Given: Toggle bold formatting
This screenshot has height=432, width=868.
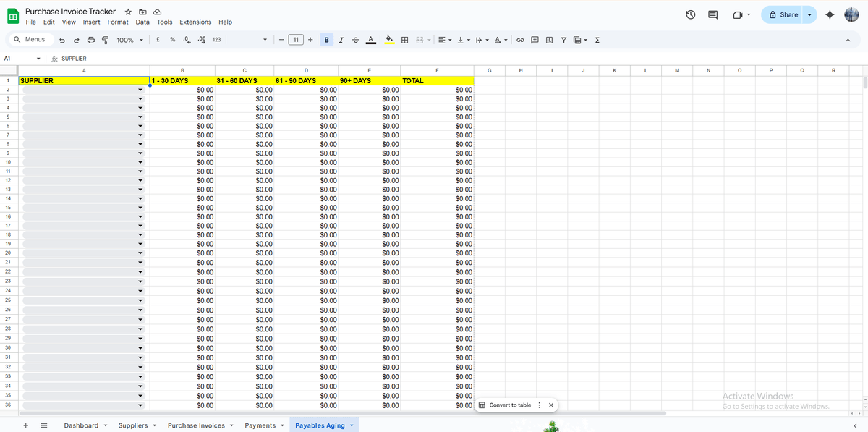Looking at the screenshot, I should (328, 40).
